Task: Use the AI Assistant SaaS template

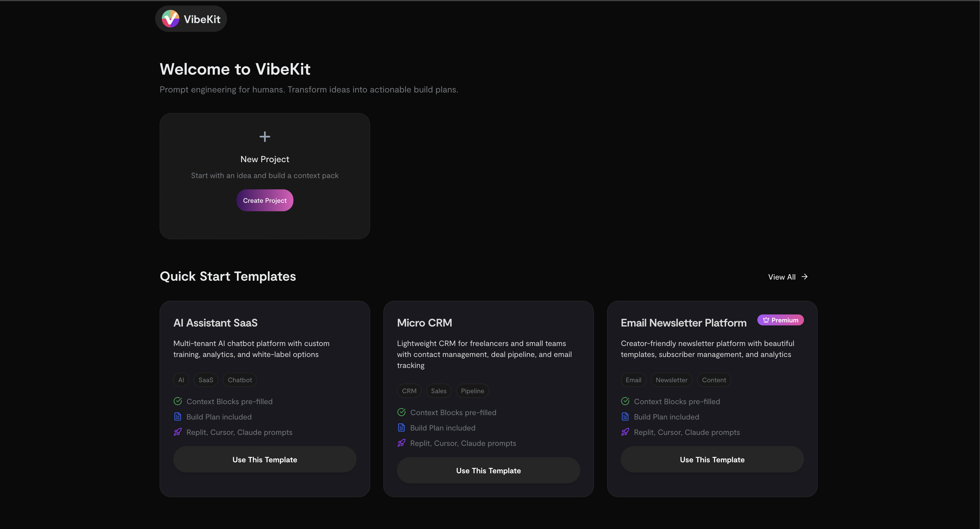Action: click(x=264, y=459)
